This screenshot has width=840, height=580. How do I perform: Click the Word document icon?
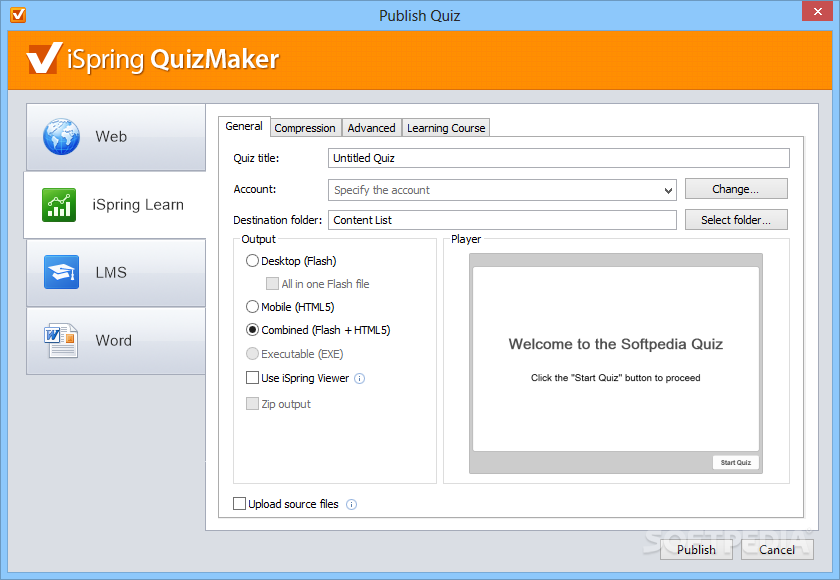point(61,340)
